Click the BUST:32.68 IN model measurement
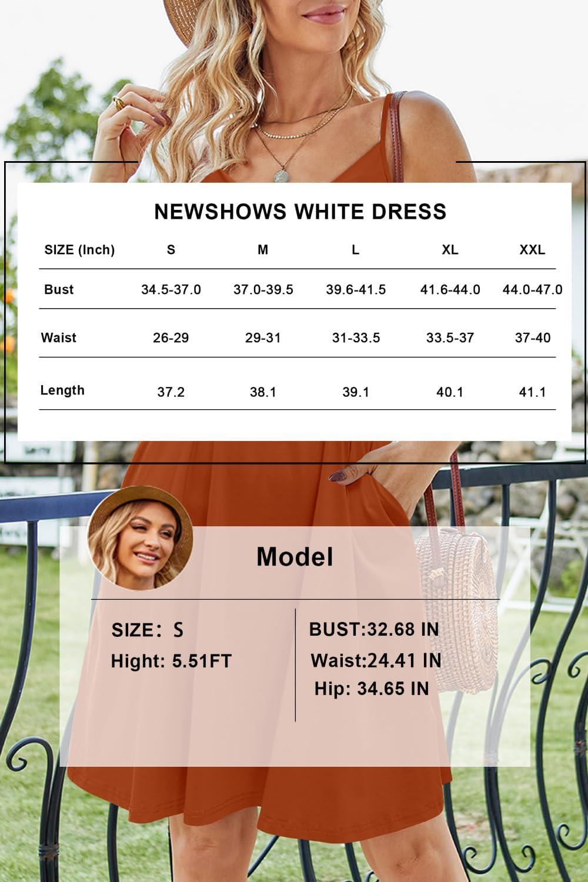Image resolution: width=588 pixels, height=882 pixels. (374, 629)
